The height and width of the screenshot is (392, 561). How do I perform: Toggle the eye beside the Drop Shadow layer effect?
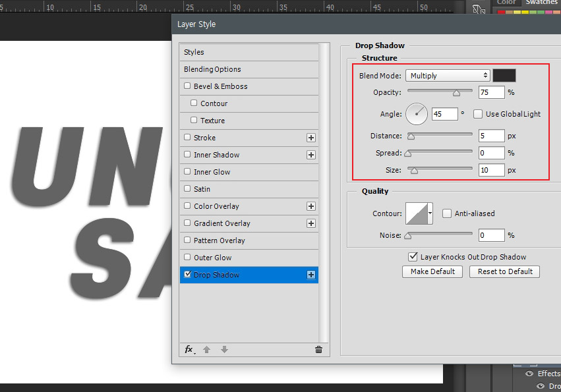click(541, 386)
